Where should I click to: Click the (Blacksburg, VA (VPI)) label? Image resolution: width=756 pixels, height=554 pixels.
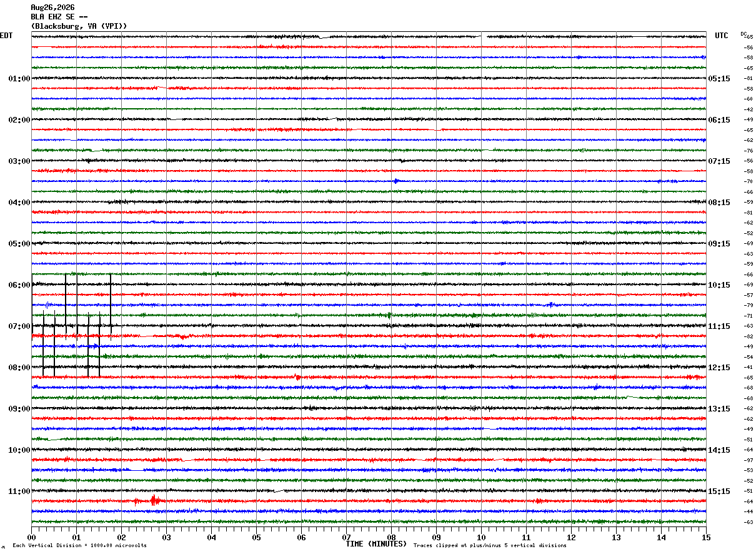pyautogui.click(x=79, y=26)
